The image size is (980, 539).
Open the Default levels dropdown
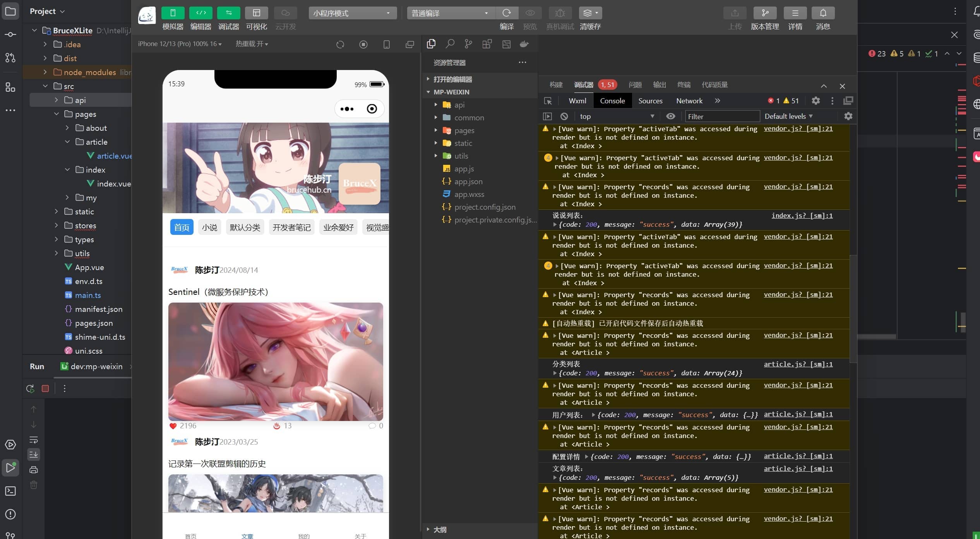788,116
